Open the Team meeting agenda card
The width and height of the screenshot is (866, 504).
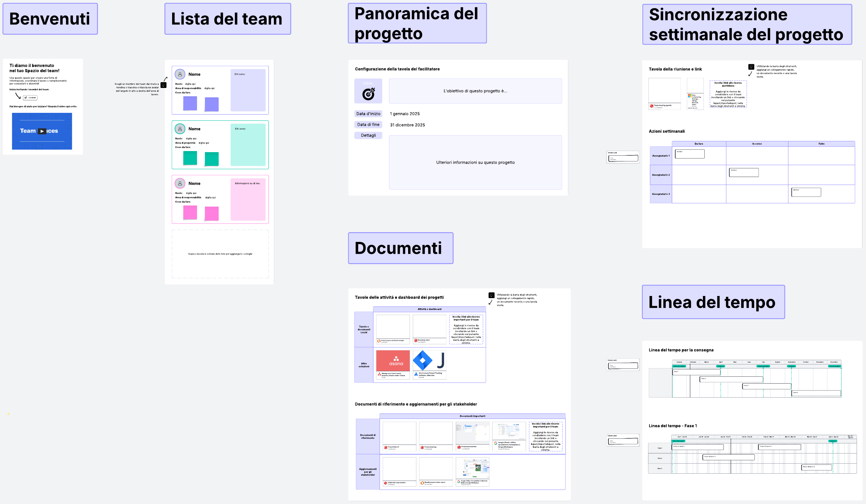[664, 94]
